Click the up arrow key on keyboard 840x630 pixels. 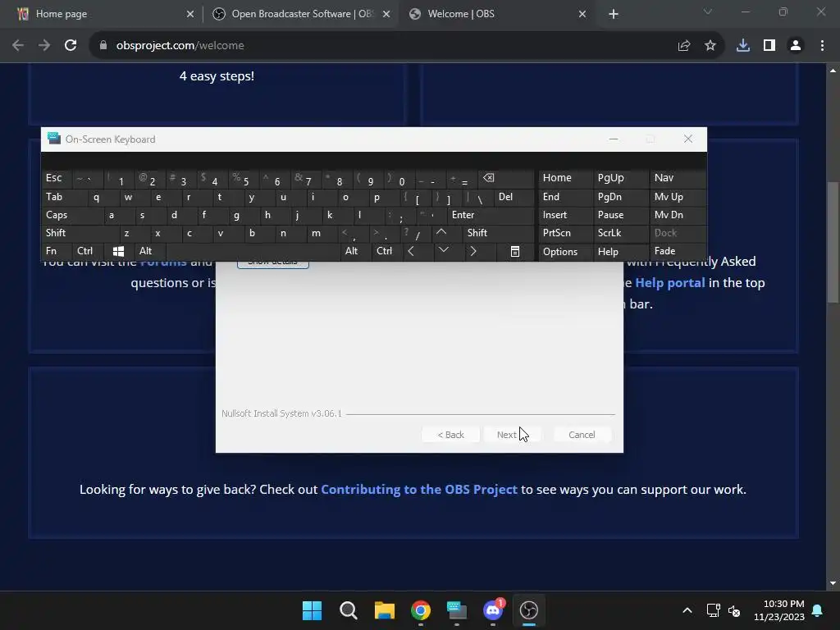coord(441,232)
